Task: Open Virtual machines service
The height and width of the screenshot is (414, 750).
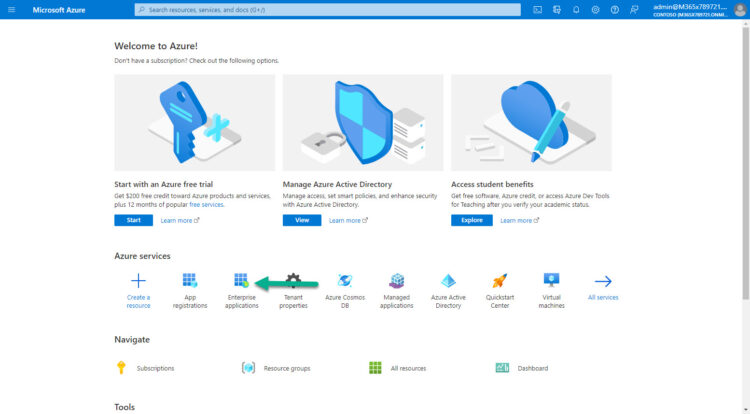Action: tap(551, 290)
